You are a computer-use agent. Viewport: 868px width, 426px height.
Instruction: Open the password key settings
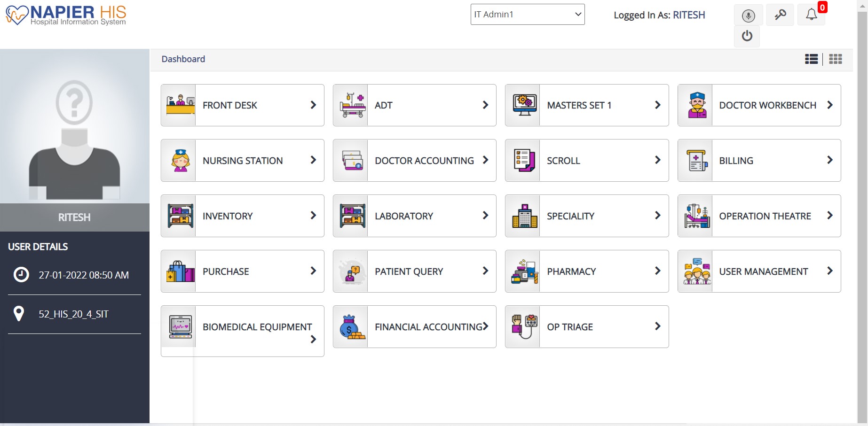(x=780, y=15)
